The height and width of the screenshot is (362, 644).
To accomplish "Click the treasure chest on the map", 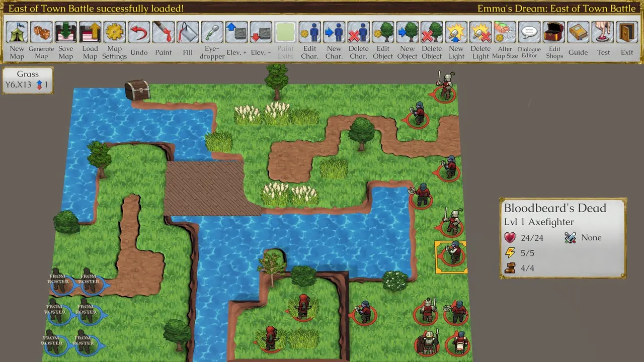I will coord(137,89).
